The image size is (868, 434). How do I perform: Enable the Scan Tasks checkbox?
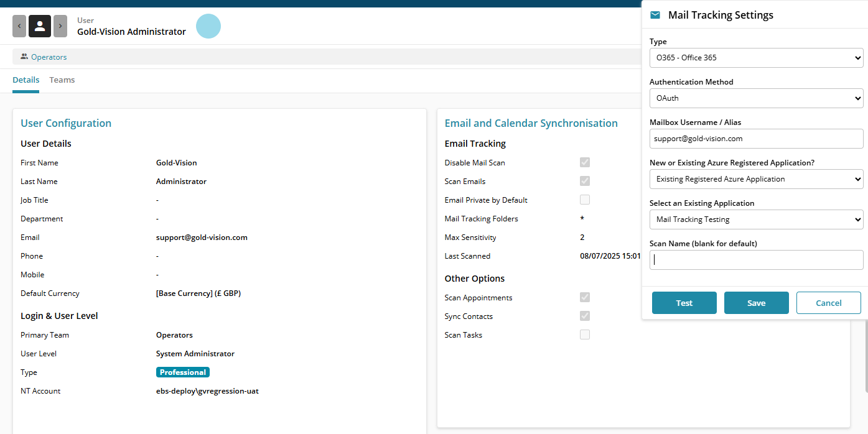585,335
